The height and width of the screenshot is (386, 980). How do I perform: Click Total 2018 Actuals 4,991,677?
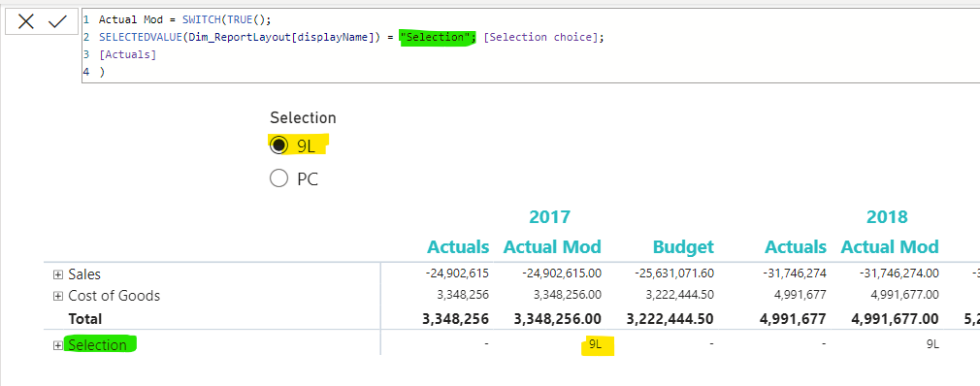pyautogui.click(x=792, y=318)
